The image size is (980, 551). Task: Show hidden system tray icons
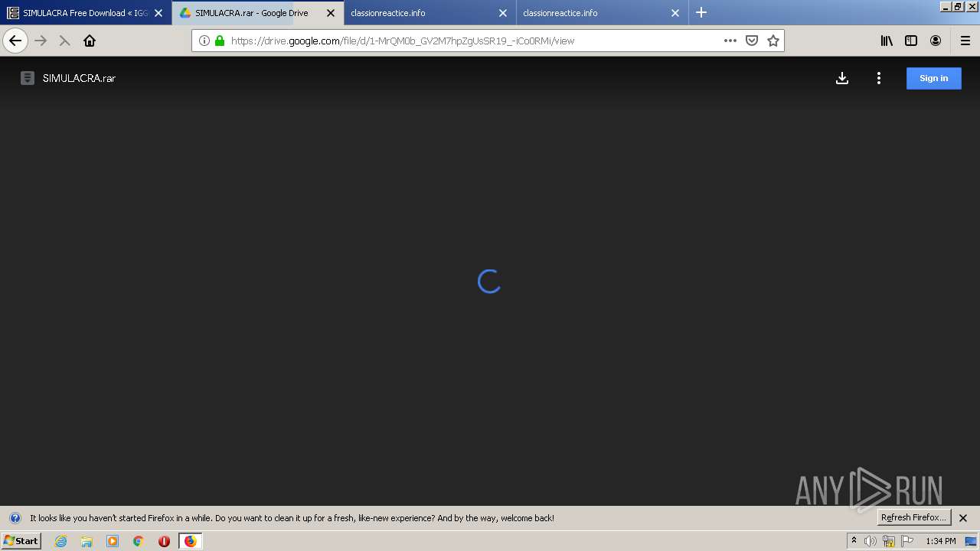pos(854,541)
